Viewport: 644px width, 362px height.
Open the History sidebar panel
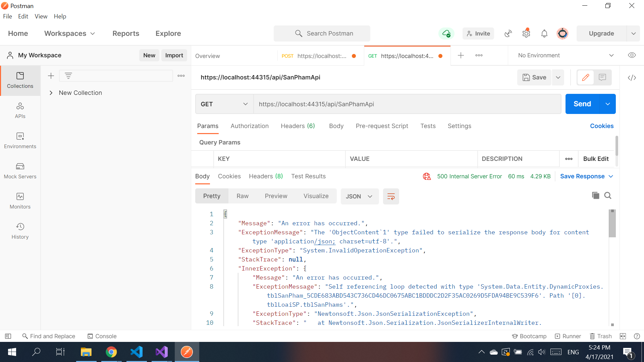tap(20, 231)
